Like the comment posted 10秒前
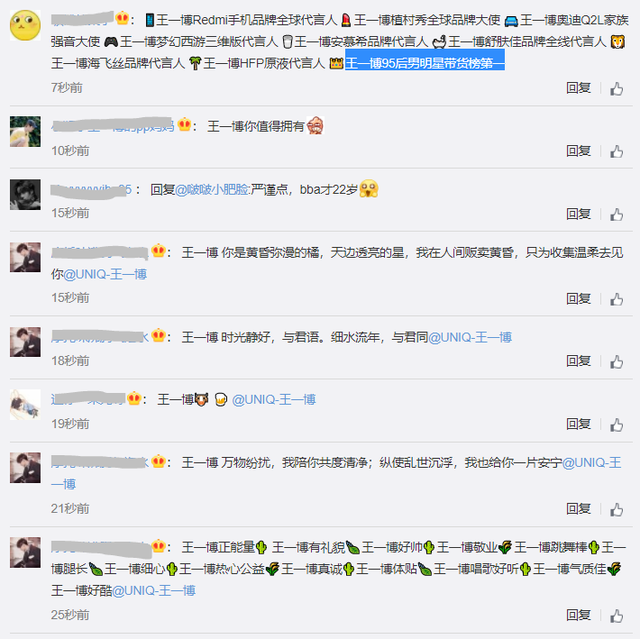The width and height of the screenshot is (640, 639). point(616,151)
